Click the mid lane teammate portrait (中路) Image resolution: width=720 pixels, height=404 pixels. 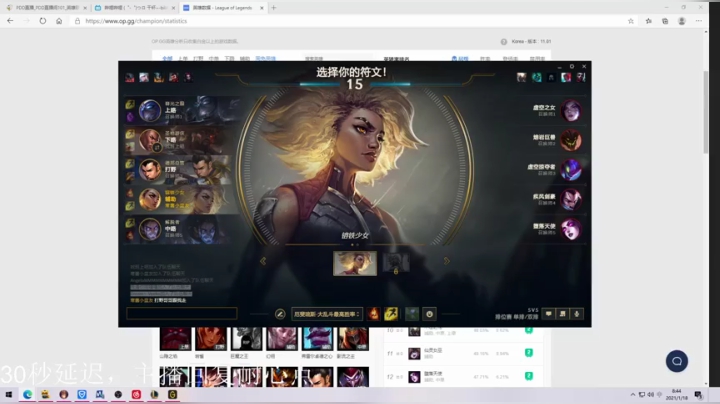(150, 229)
